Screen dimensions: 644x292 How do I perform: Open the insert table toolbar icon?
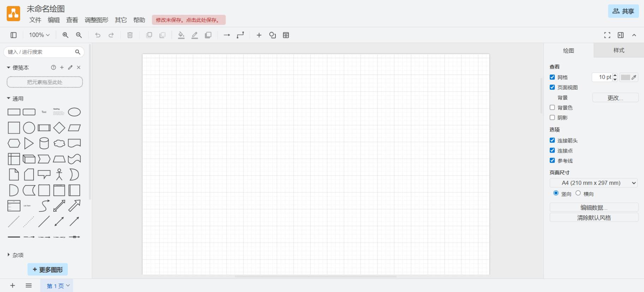286,35
